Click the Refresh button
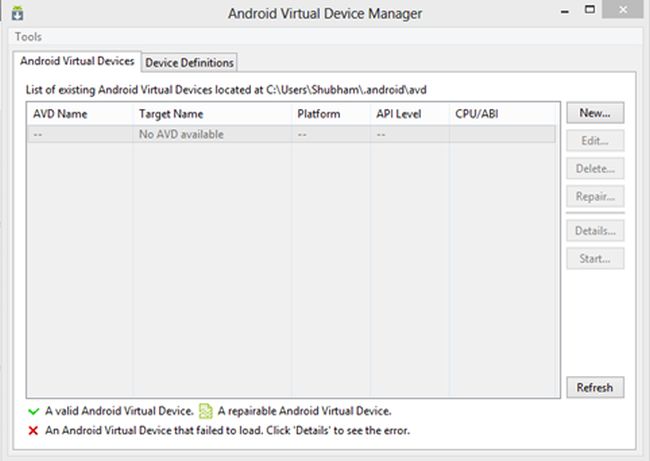650x461 pixels. click(595, 387)
